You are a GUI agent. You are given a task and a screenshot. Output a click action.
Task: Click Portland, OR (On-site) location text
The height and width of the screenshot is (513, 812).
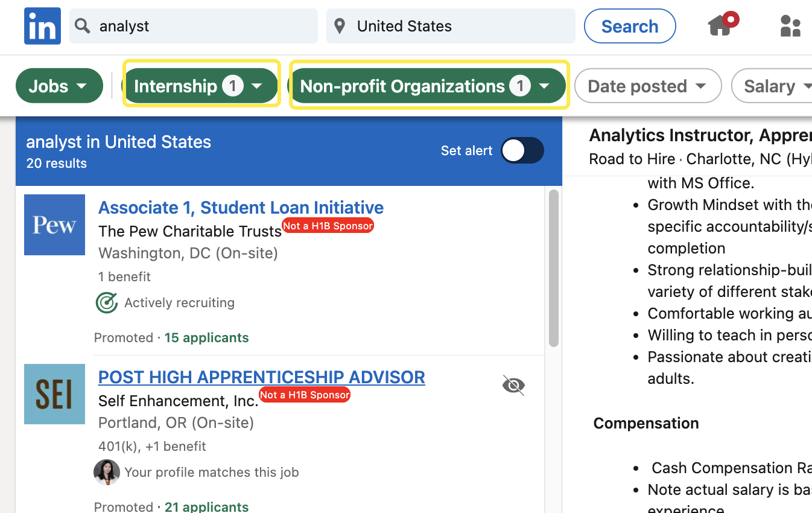tap(176, 422)
